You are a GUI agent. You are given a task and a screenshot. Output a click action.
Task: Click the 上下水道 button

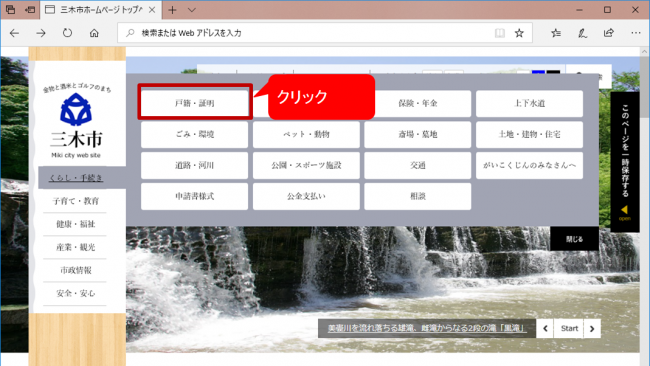point(529,103)
